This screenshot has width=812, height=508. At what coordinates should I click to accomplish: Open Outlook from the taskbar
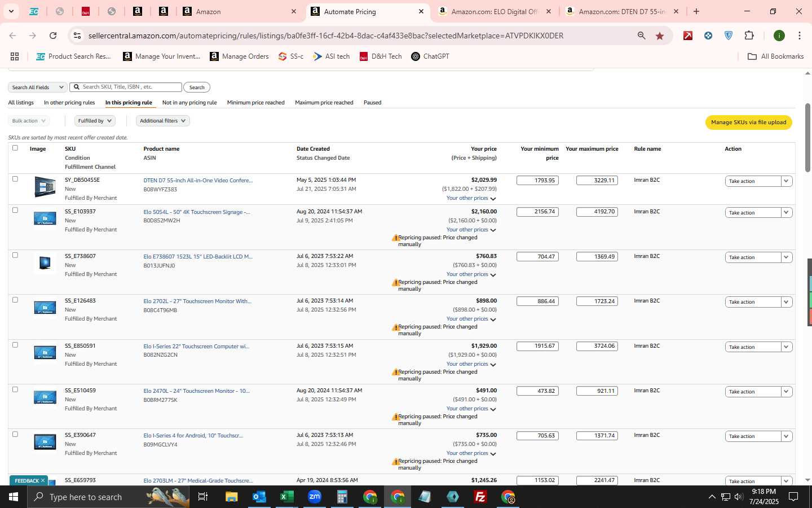pyautogui.click(x=259, y=497)
